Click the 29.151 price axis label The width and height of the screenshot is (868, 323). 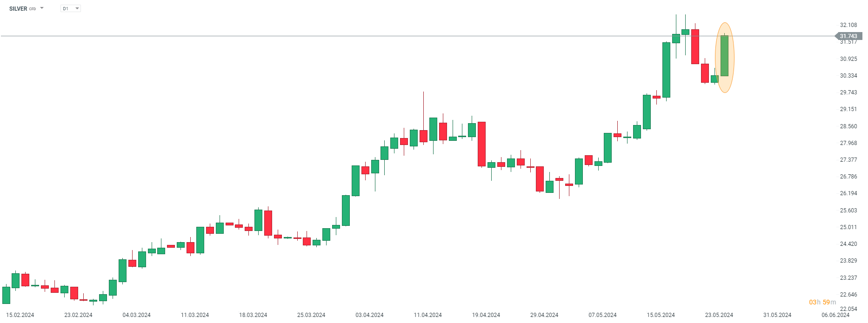848,109
